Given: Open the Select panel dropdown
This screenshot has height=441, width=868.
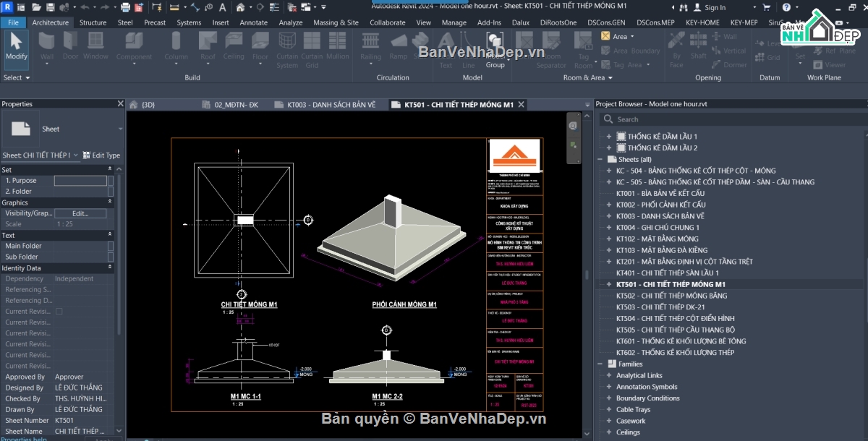Looking at the screenshot, I should coord(17,77).
